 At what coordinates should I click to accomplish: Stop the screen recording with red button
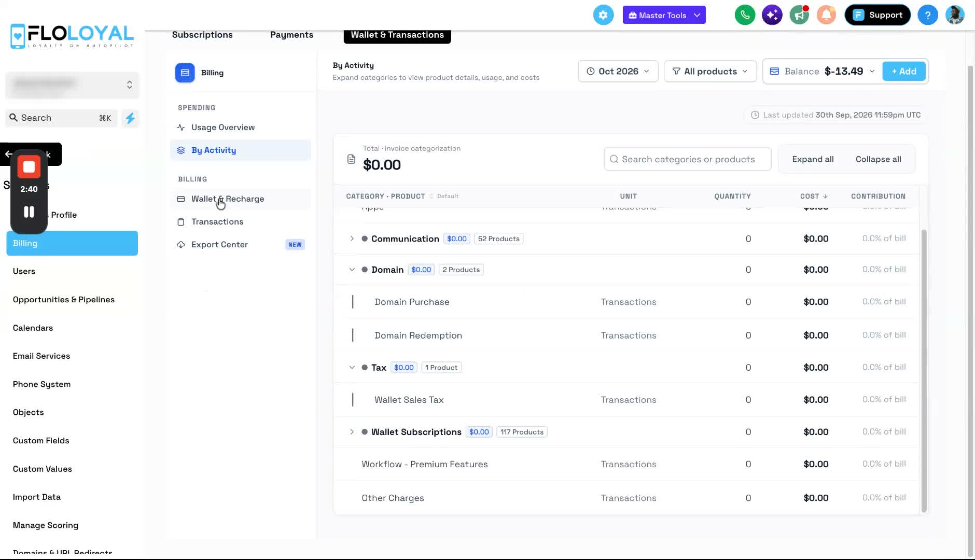(29, 167)
